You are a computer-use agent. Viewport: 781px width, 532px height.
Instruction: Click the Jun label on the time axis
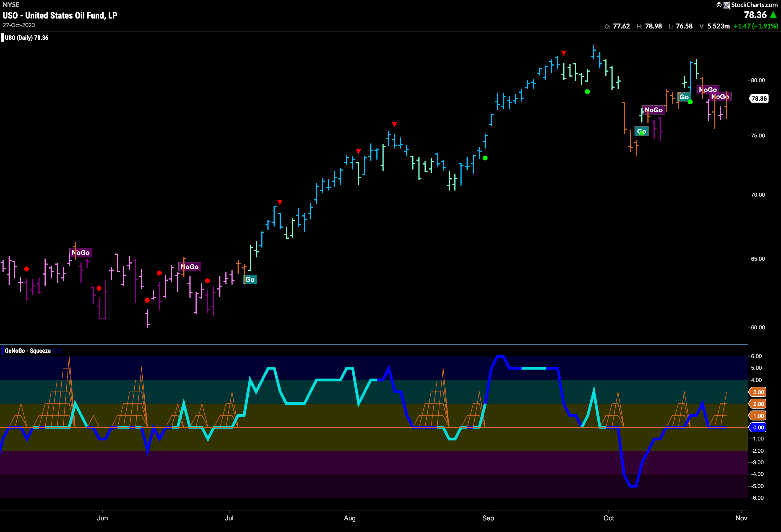(103, 518)
